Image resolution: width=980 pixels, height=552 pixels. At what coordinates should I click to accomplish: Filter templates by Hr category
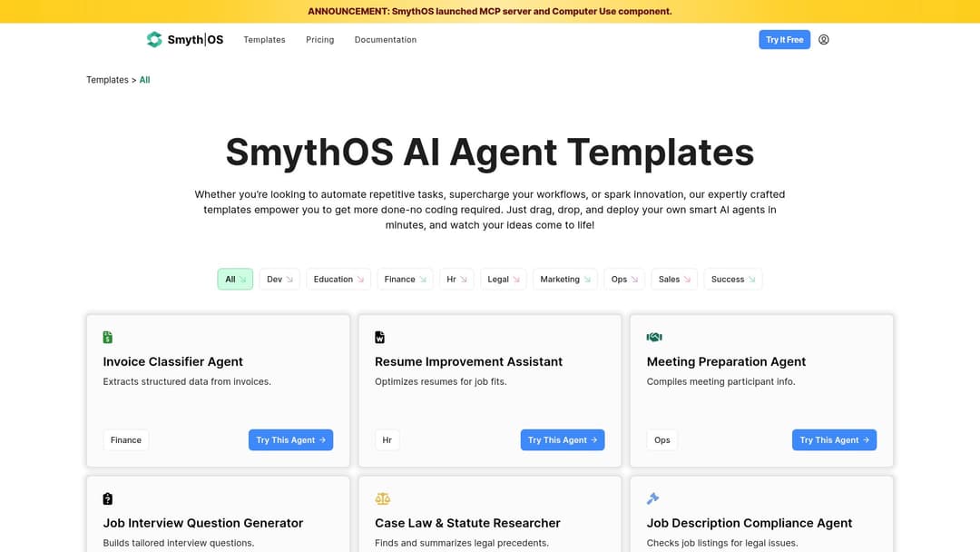(456, 279)
